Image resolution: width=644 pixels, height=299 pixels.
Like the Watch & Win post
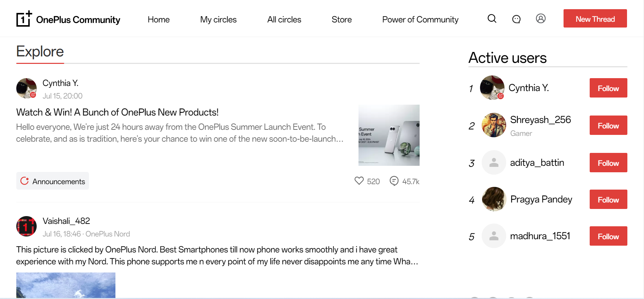[x=359, y=181]
